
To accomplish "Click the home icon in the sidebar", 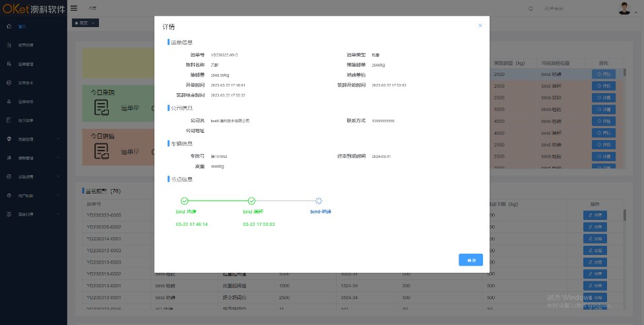I will point(9,26).
